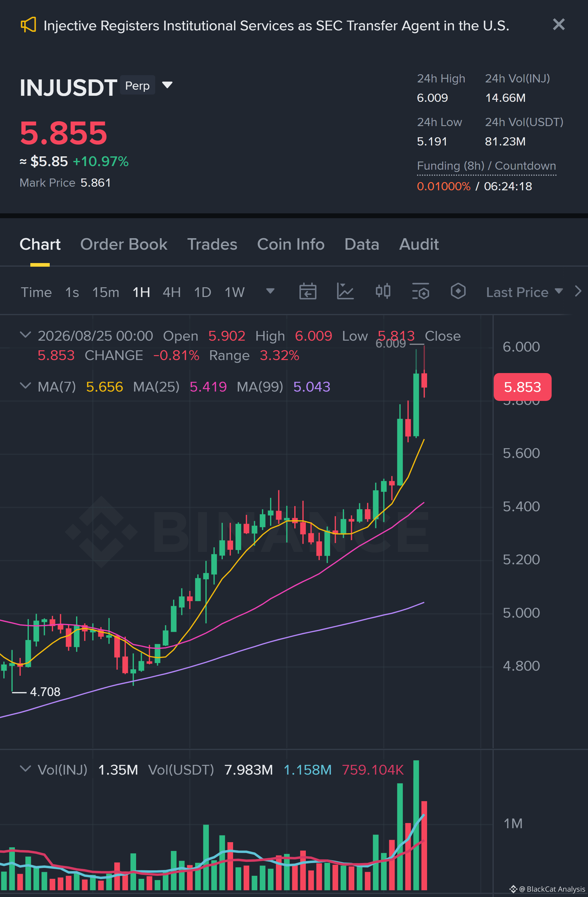Tap the candle date 2026/08/25 00:00
The image size is (588, 897).
[95, 336]
